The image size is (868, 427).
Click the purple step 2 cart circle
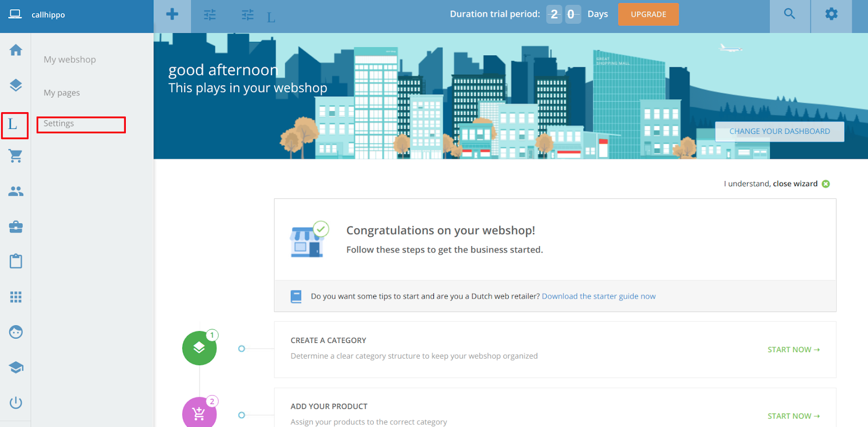click(x=199, y=413)
